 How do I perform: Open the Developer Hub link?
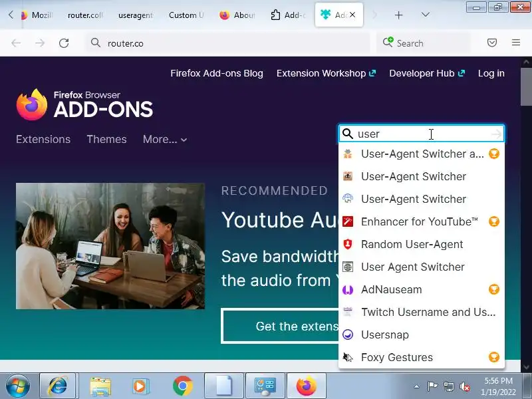427,73
